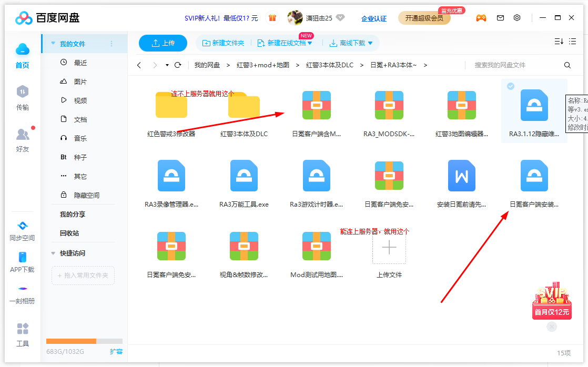The width and height of the screenshot is (588, 367).
Task: Open the mail messages icon
Action: [x=500, y=18]
